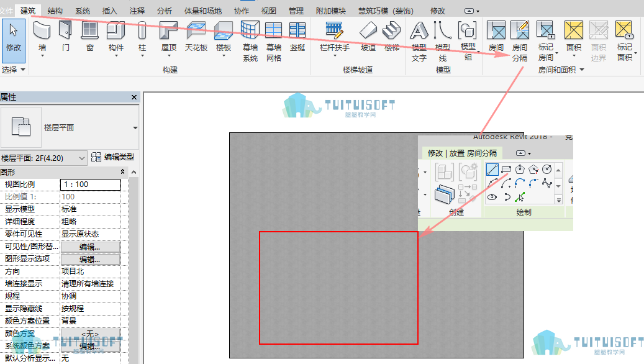Click the 栏杆扶手 (Railing) tool icon
Viewport: 644px width, 364px height.
pos(334,31)
